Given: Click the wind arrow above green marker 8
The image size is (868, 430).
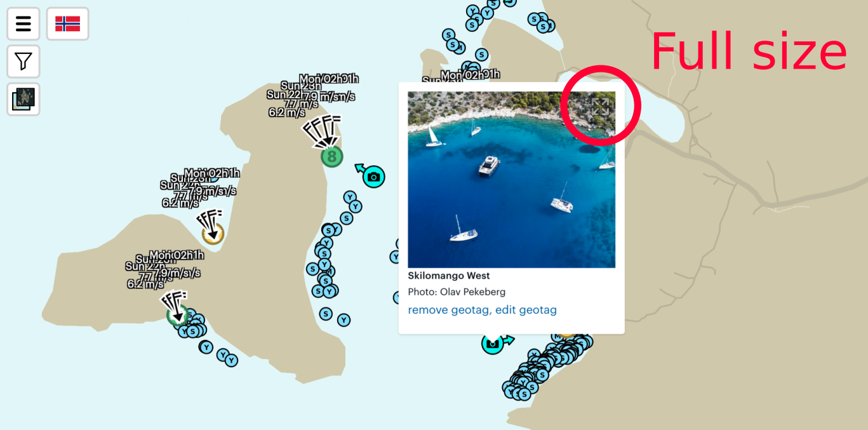Looking at the screenshot, I should pyautogui.click(x=322, y=131).
